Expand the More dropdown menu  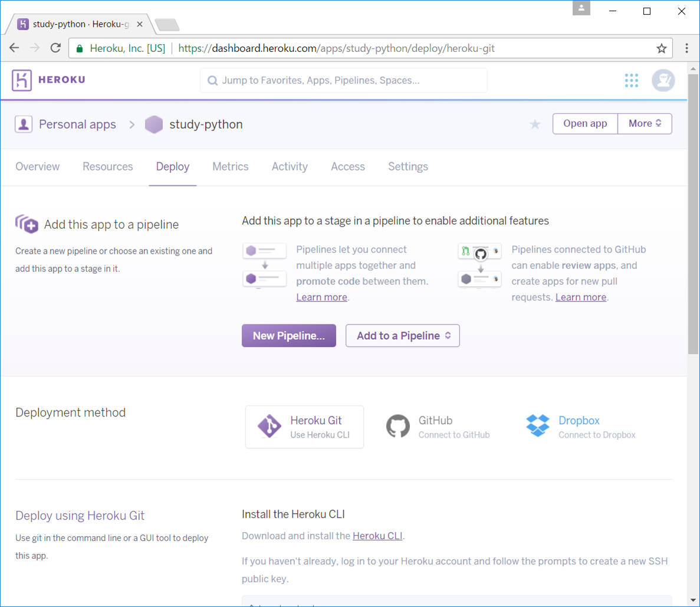tap(645, 124)
